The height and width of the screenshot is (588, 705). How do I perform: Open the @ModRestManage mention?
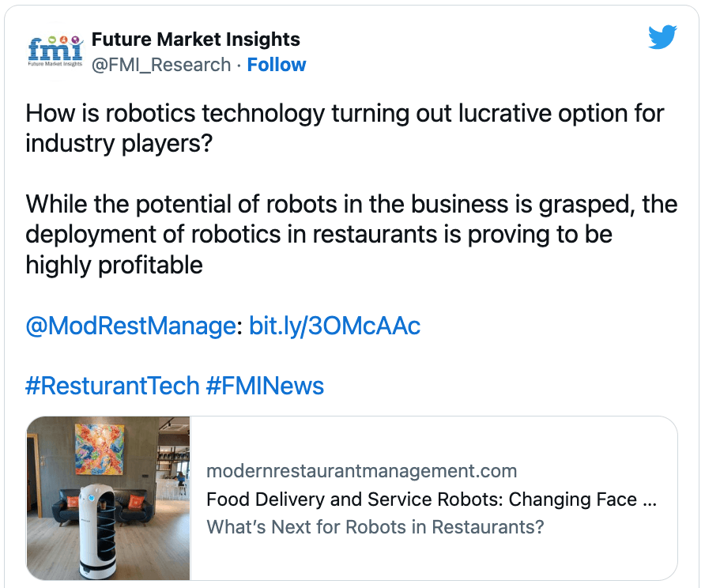(x=130, y=326)
